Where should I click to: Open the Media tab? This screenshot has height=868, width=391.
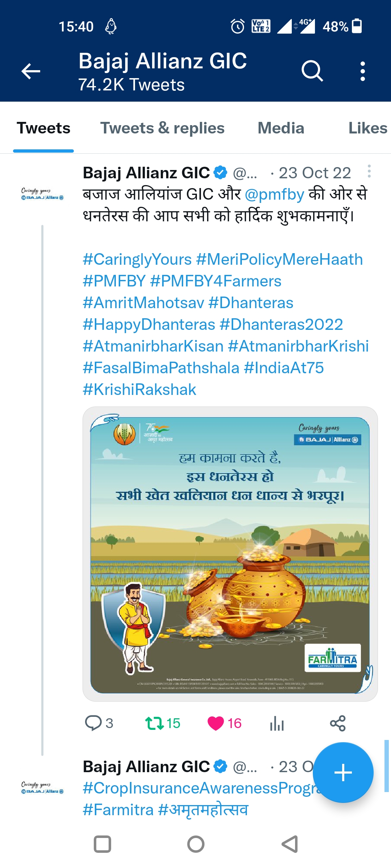[281, 128]
